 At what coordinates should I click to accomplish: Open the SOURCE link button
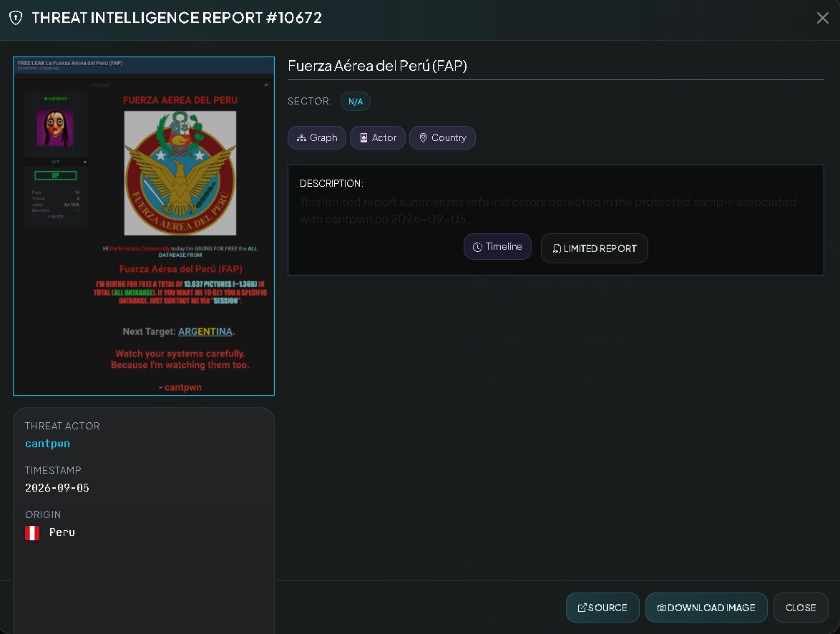(x=602, y=608)
